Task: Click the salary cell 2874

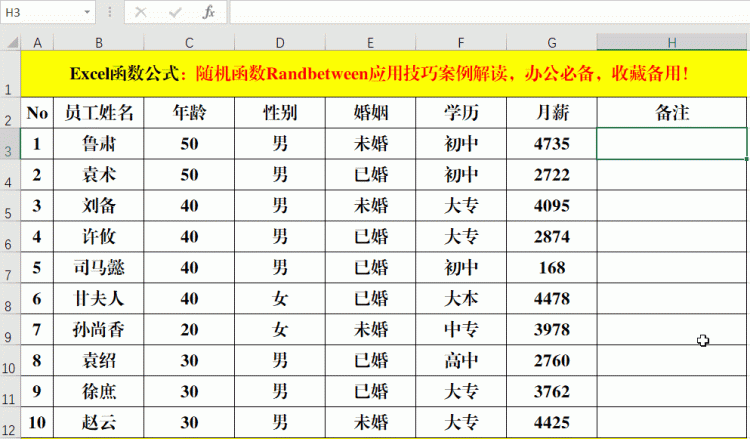Action: pyautogui.click(x=551, y=236)
